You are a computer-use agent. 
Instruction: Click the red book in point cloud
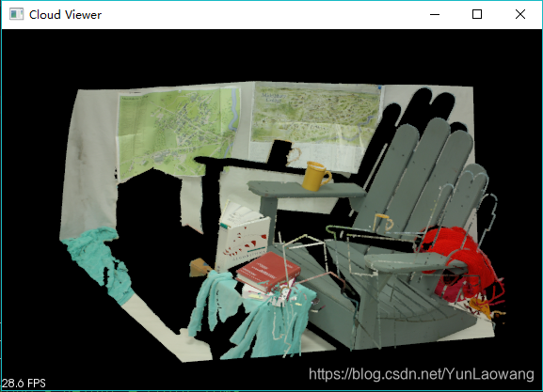pos(268,272)
